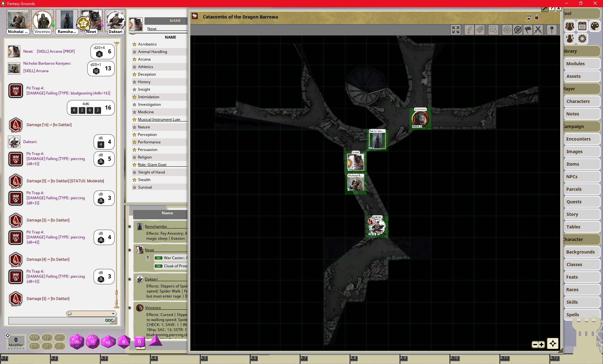Click the Ramshambo combat tracker link
The width and height of the screenshot is (603, 364).
coord(156,227)
